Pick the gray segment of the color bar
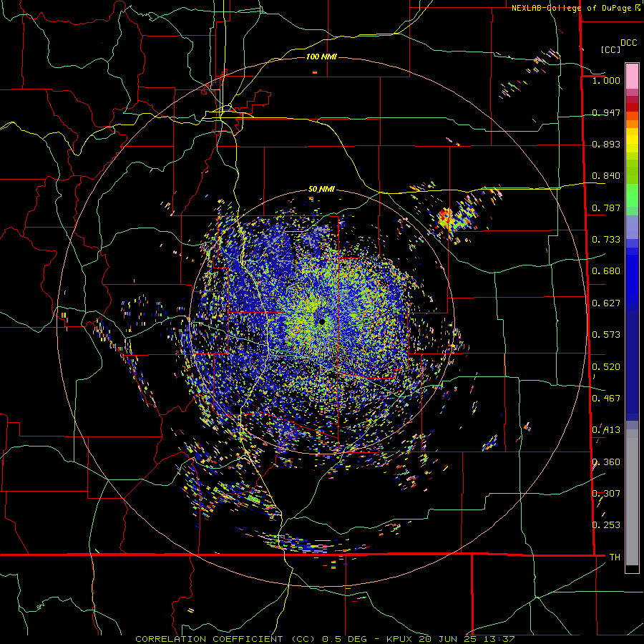Screen dimensions: 644x644 tap(632, 497)
